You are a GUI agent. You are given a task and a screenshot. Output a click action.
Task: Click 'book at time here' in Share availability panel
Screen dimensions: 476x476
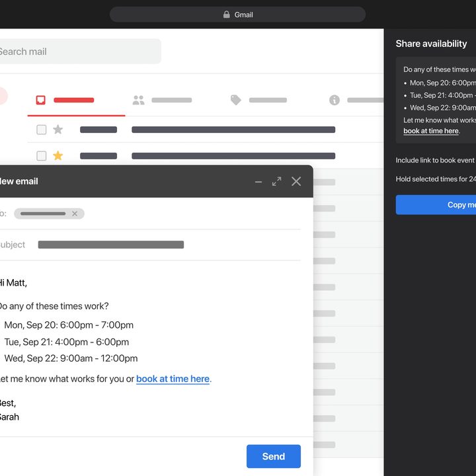pos(430,131)
